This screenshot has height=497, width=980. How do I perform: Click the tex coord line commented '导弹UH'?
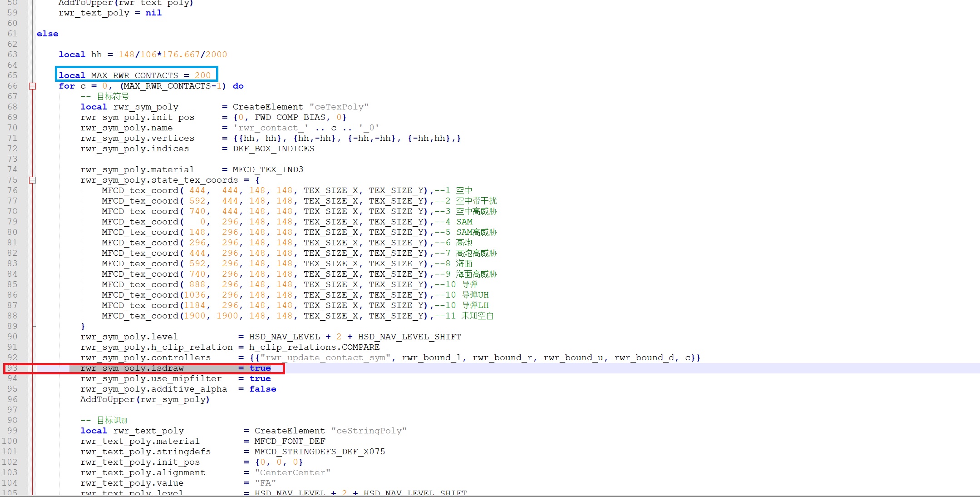pyautogui.click(x=295, y=295)
